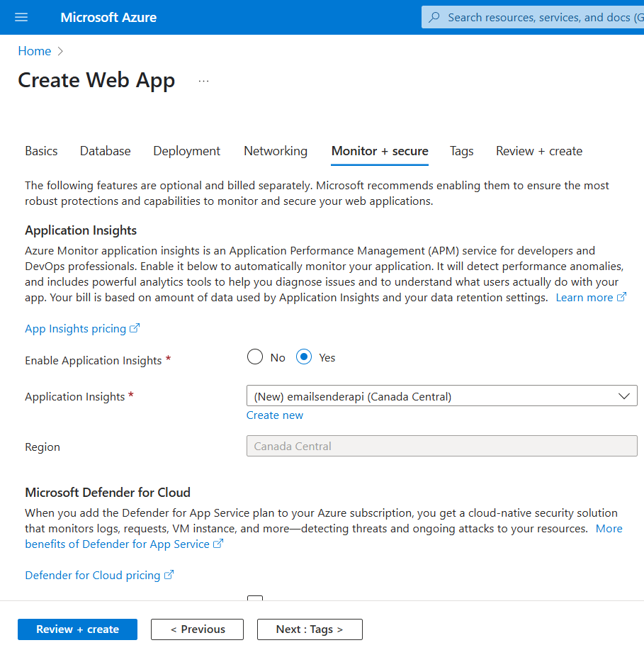Open the hamburger portal menu
Viewport: 644px width, 650px height.
point(21,17)
